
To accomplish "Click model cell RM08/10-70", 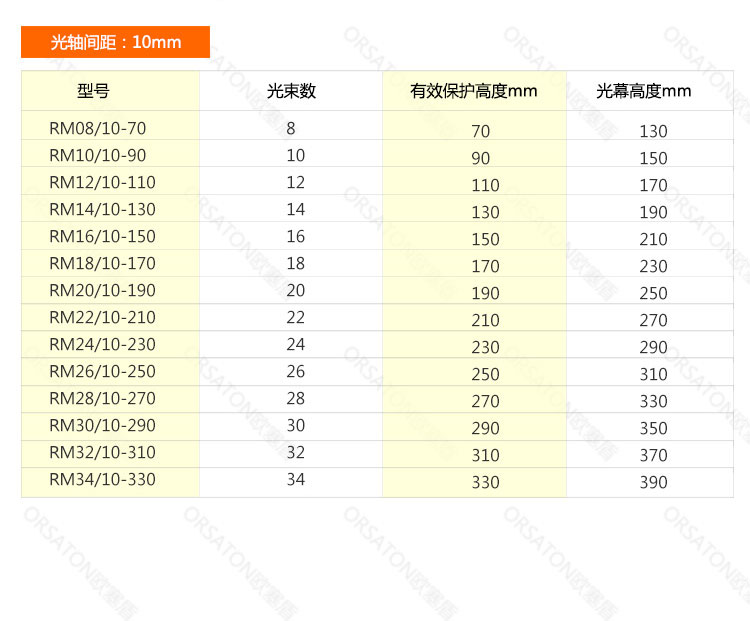I will (97, 128).
